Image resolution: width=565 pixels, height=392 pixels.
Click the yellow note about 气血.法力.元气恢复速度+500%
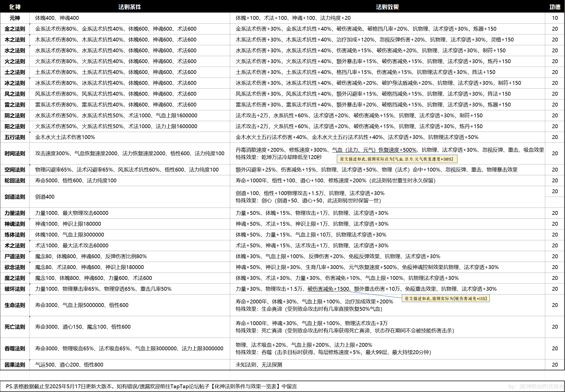(x=397, y=159)
